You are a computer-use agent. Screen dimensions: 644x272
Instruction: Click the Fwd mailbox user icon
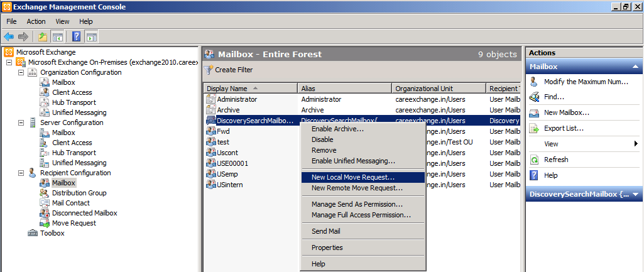coord(210,131)
